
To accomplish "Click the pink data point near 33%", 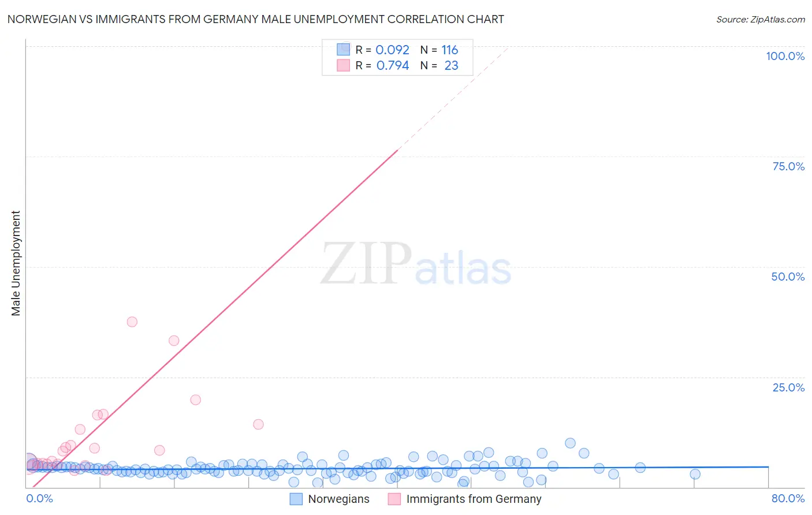I will point(174,341).
